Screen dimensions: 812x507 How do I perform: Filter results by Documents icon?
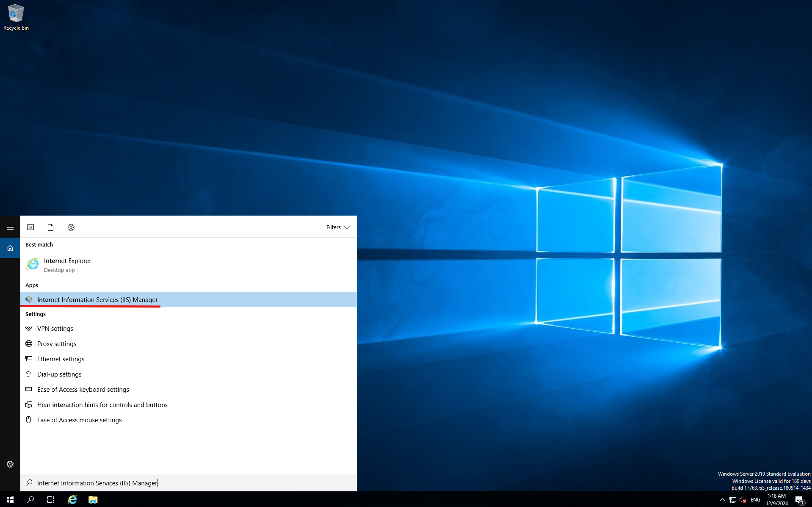click(51, 227)
